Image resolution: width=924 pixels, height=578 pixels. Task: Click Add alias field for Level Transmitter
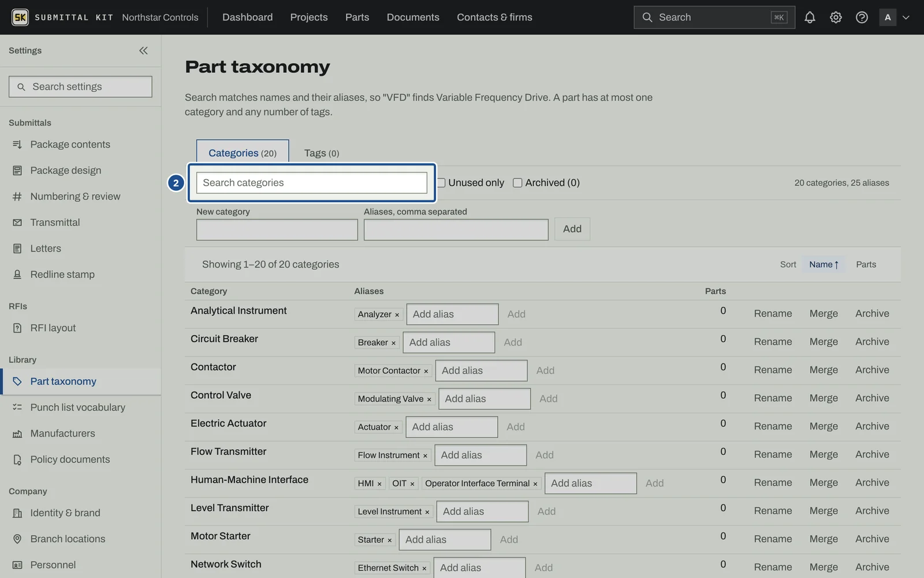(x=482, y=512)
